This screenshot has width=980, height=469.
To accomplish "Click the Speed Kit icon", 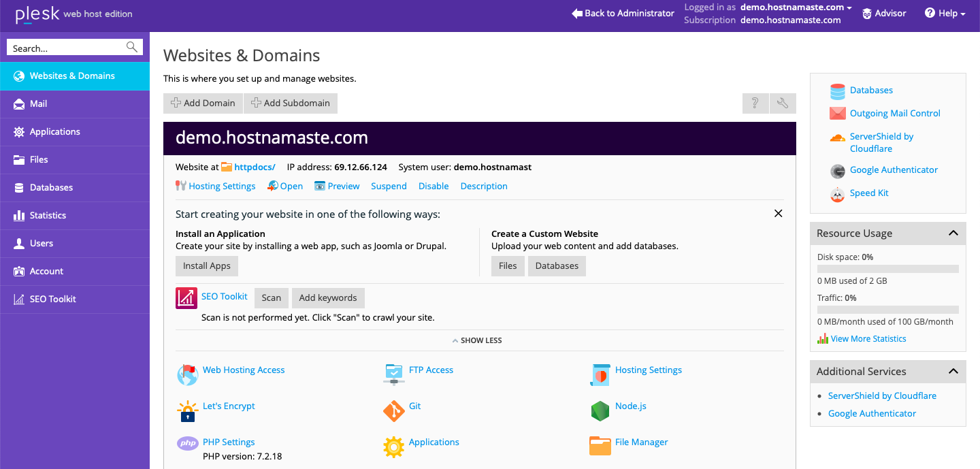I will tap(838, 194).
